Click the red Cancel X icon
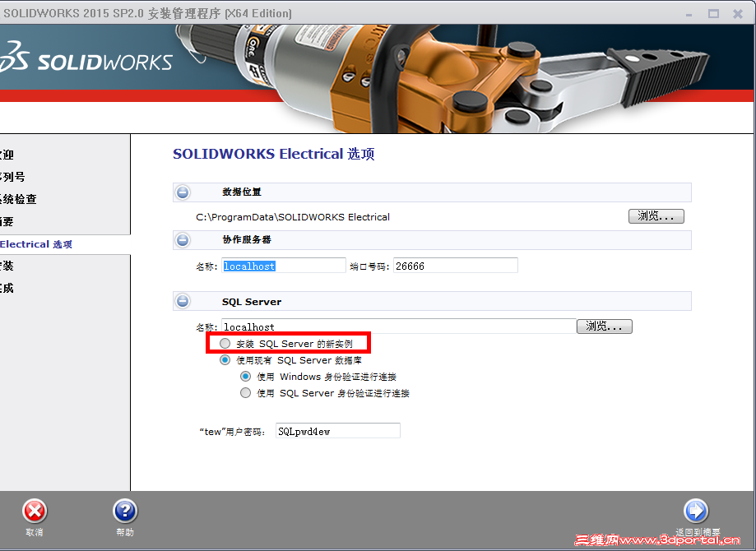 (35, 511)
